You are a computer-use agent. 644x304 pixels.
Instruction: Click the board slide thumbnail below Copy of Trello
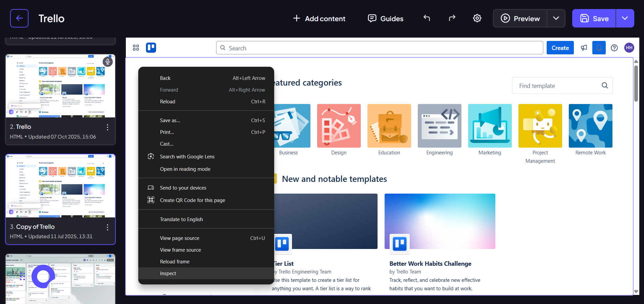click(60, 279)
